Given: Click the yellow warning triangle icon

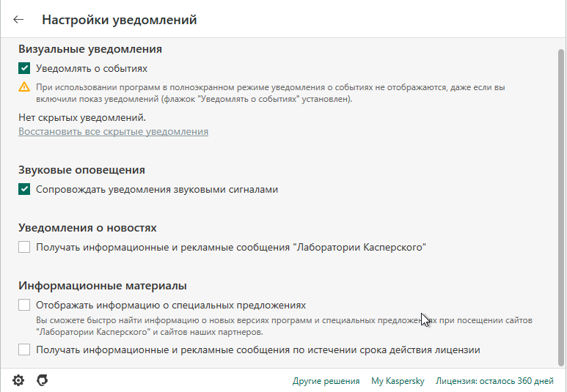Looking at the screenshot, I should click(24, 87).
